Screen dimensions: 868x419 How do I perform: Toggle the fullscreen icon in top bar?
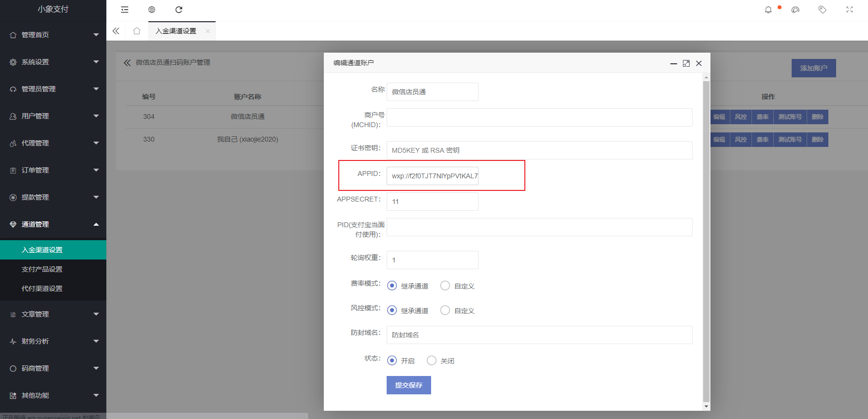point(850,10)
